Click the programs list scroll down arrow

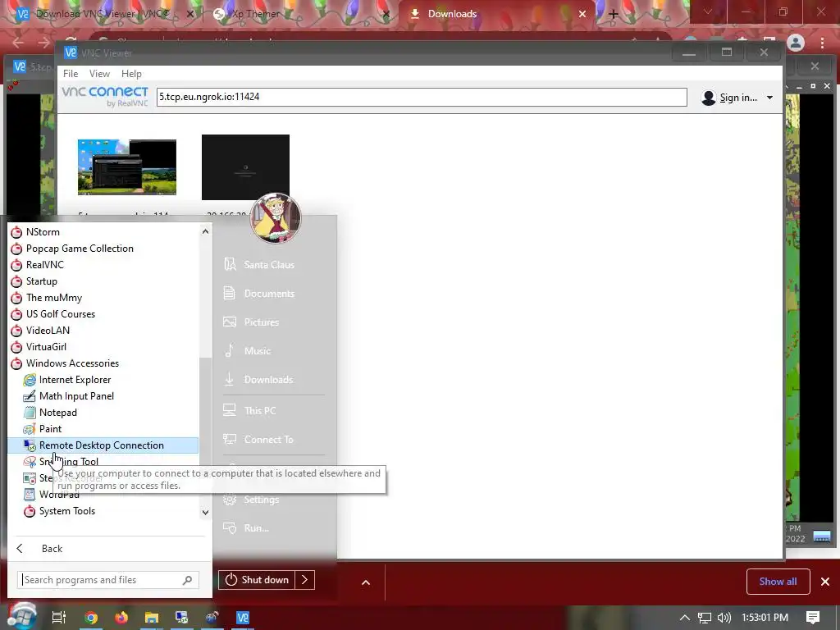tap(205, 513)
